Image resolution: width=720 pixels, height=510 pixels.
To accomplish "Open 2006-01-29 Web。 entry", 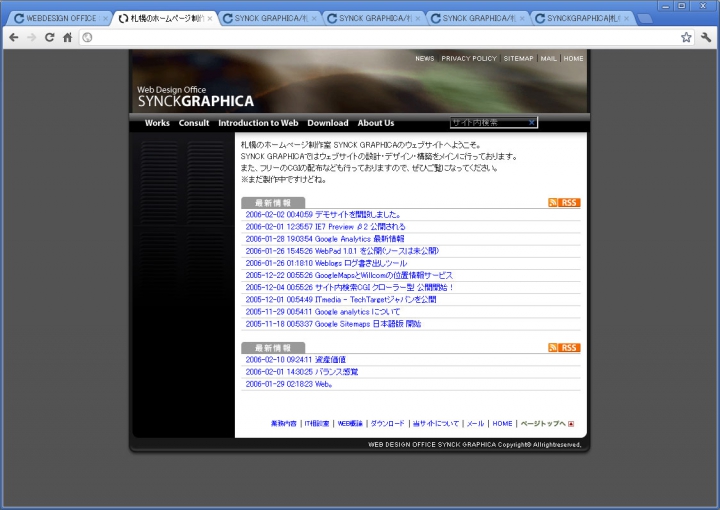I will pos(289,384).
